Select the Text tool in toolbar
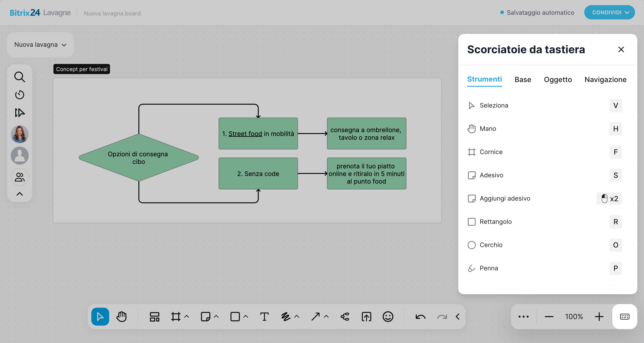644x343 pixels. coord(264,317)
